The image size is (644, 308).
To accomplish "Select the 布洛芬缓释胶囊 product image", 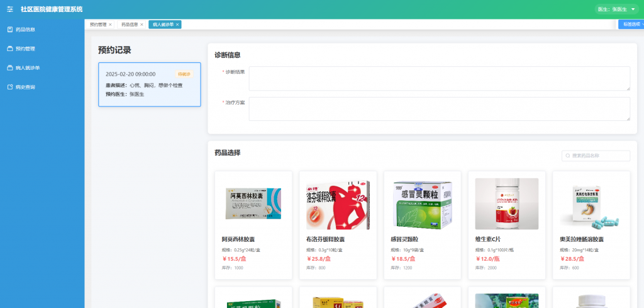I will pos(338,203).
